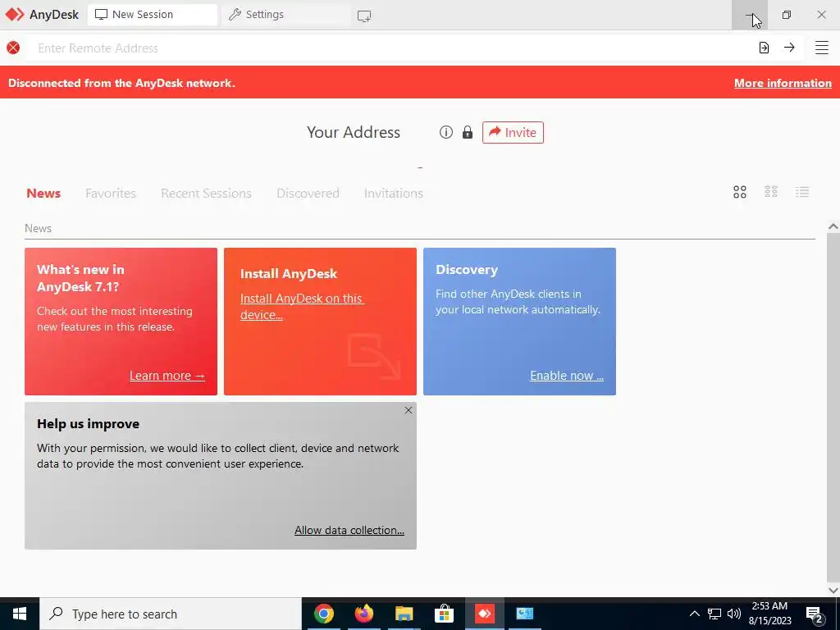Select the New Session tab
Image resolution: width=840 pixels, height=630 pixels.
(x=152, y=15)
